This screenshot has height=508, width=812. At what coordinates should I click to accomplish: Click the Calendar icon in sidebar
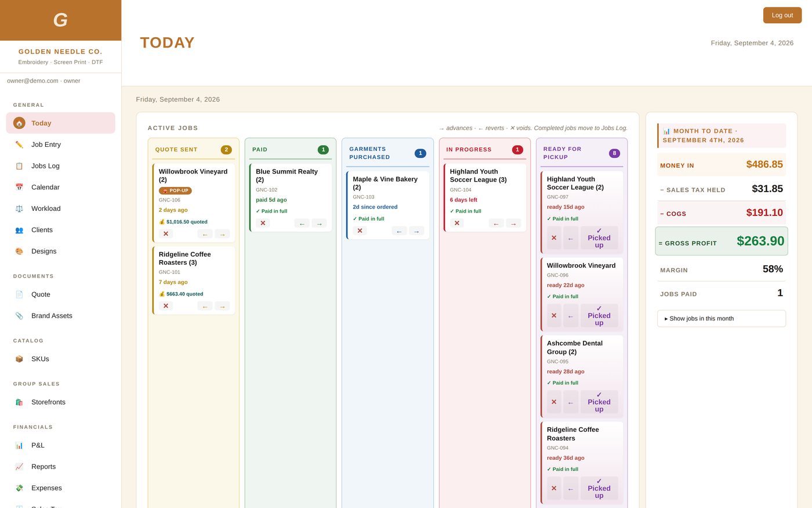(19, 187)
